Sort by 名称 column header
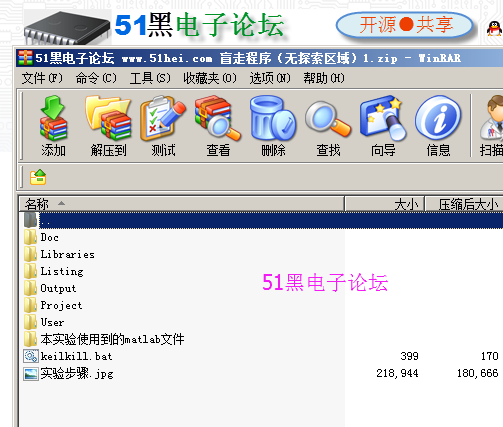 [182, 204]
